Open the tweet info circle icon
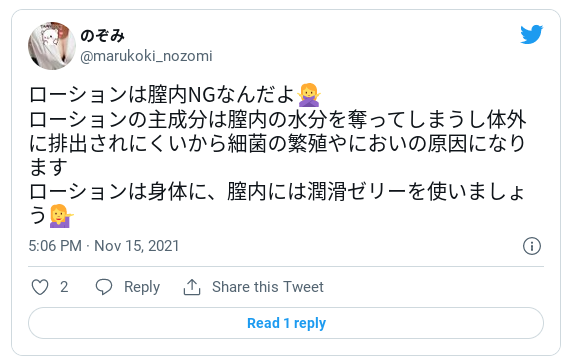 [x=532, y=246]
